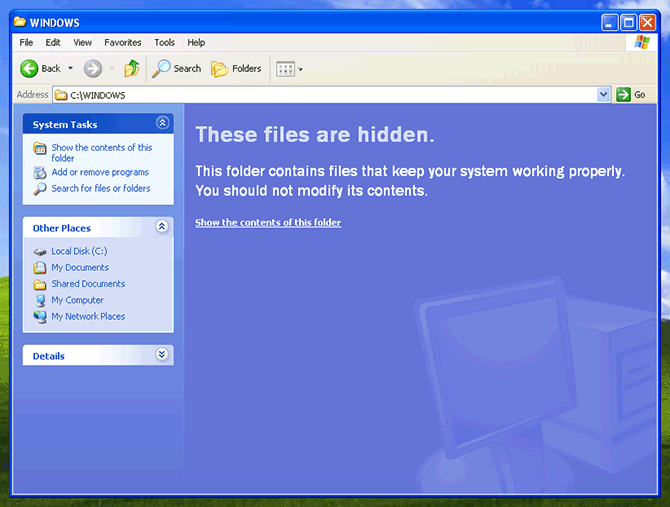This screenshot has width=670, height=507.
Task: Click the magnifier icon beside Search for files
Action: click(40, 189)
